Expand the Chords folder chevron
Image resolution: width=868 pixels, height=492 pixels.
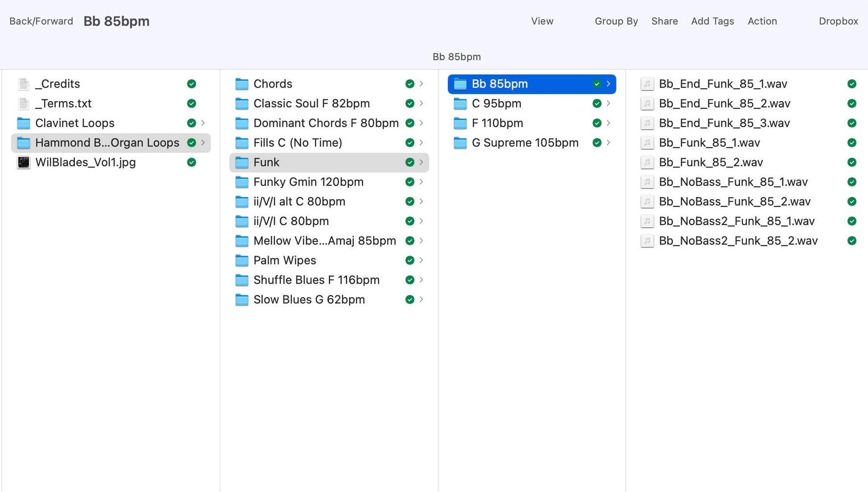click(421, 84)
